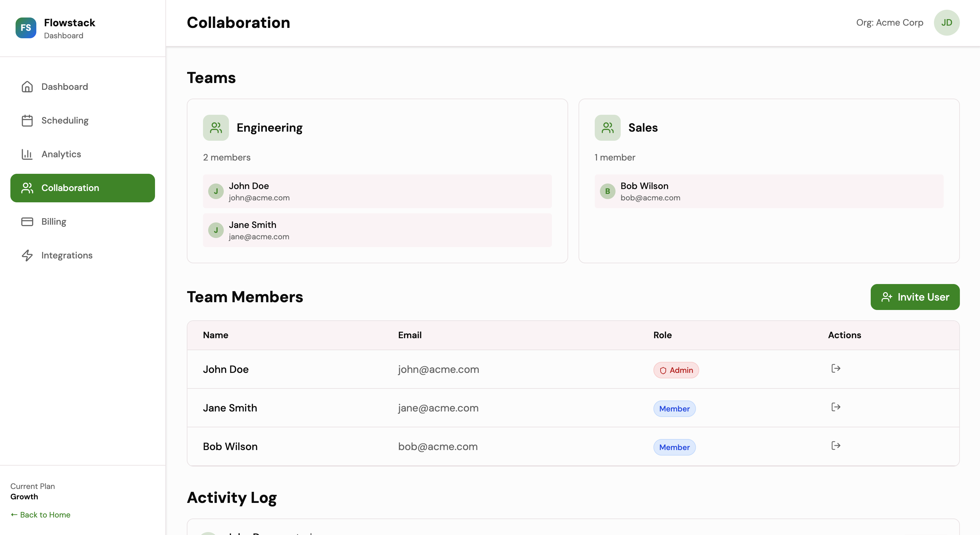Click john@acme.com in the members table

438,370
